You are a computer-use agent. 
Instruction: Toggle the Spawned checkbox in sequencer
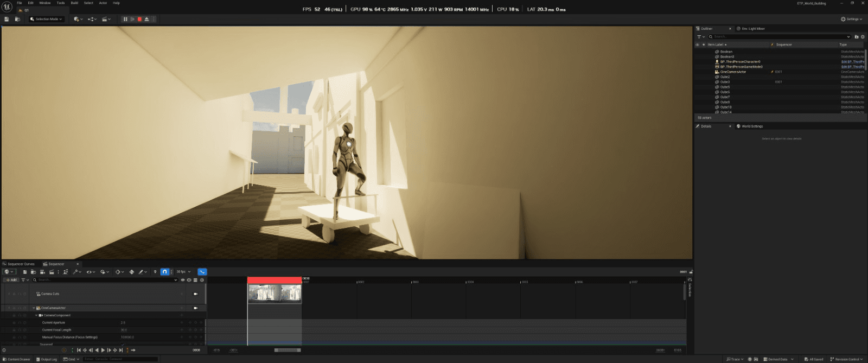[123, 344]
